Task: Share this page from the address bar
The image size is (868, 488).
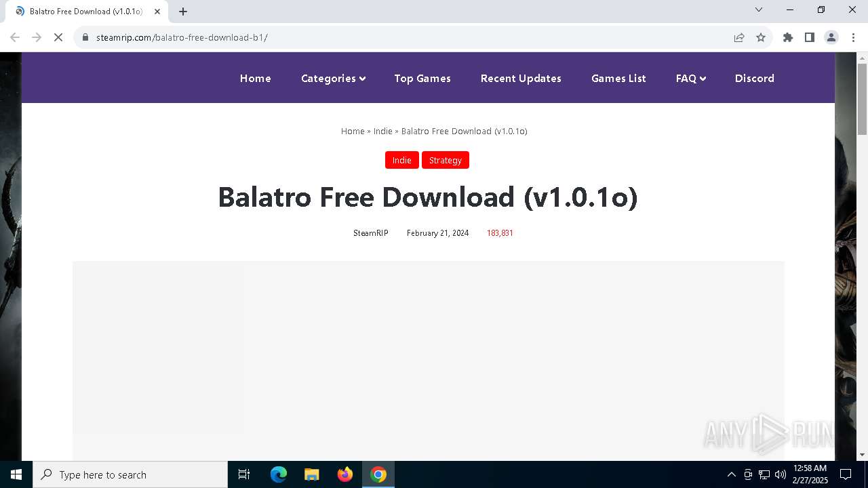Action: (x=739, y=37)
